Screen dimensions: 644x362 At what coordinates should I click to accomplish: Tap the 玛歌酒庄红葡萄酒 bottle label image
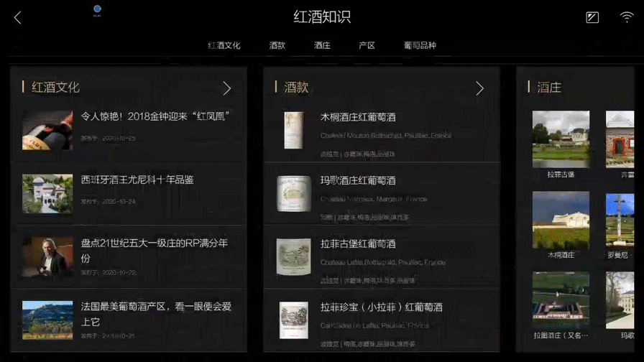(x=294, y=193)
